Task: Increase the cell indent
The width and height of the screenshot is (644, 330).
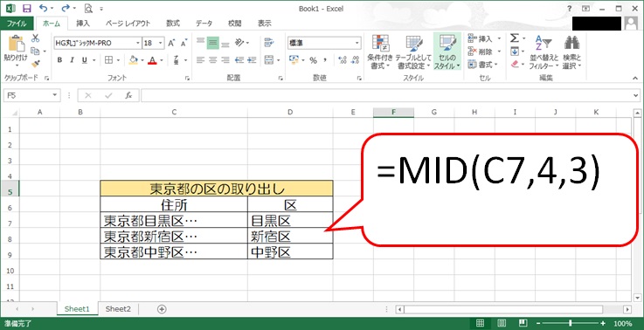Action: tap(252, 60)
